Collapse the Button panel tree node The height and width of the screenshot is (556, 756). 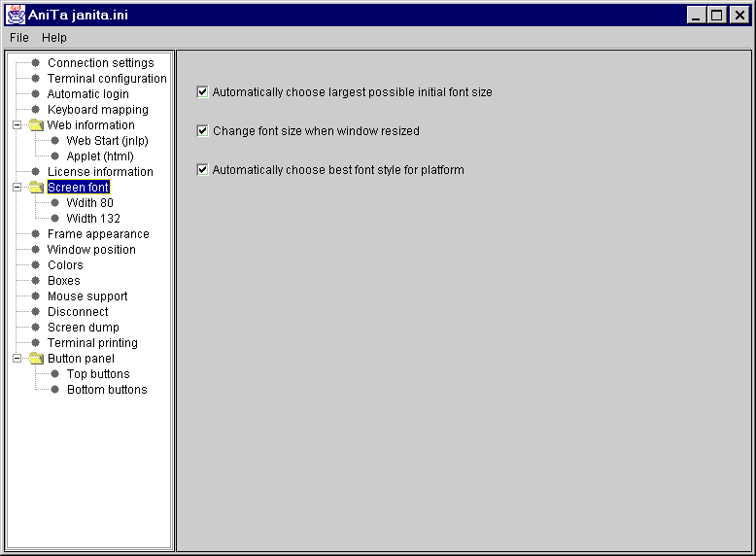(x=17, y=359)
